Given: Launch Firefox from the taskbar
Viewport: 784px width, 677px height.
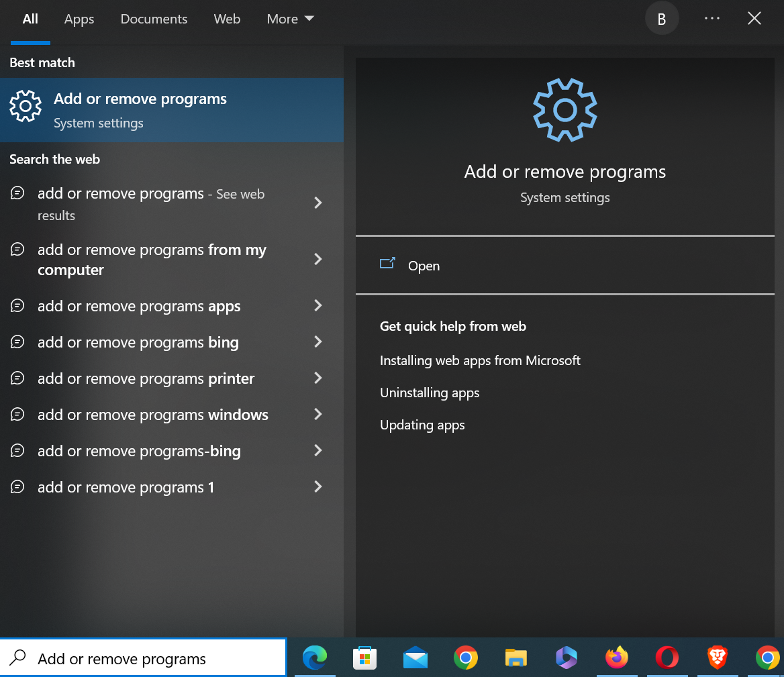Looking at the screenshot, I should click(617, 658).
